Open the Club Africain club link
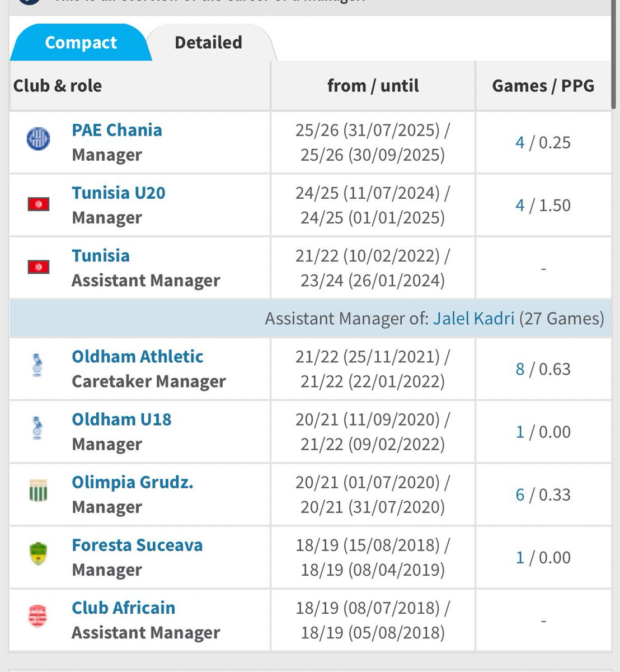The image size is (620, 672). point(123,608)
